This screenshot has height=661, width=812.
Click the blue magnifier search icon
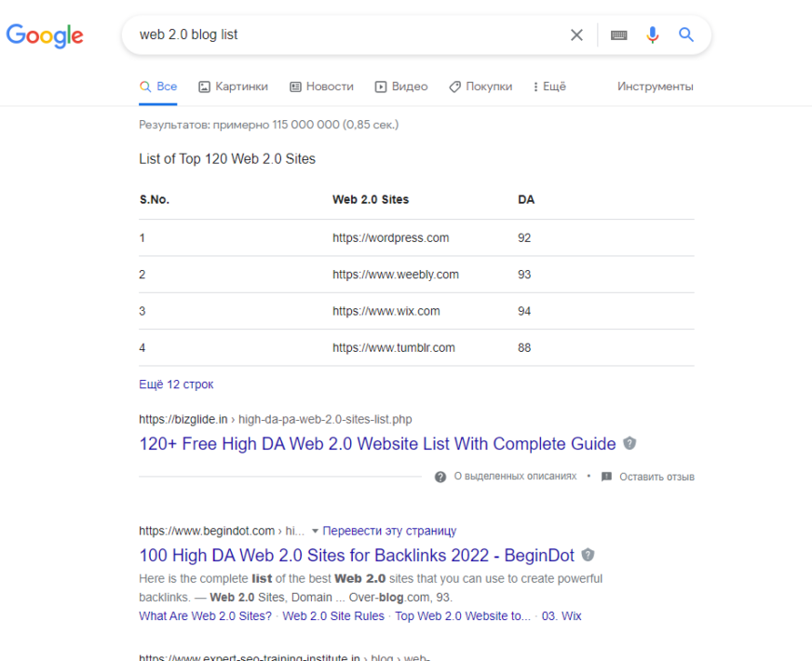686,34
